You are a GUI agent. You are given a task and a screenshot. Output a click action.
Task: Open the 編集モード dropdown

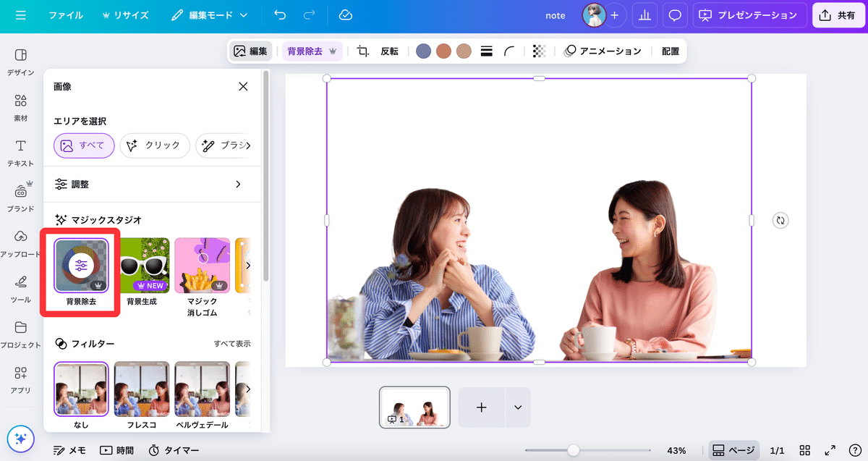(210, 14)
